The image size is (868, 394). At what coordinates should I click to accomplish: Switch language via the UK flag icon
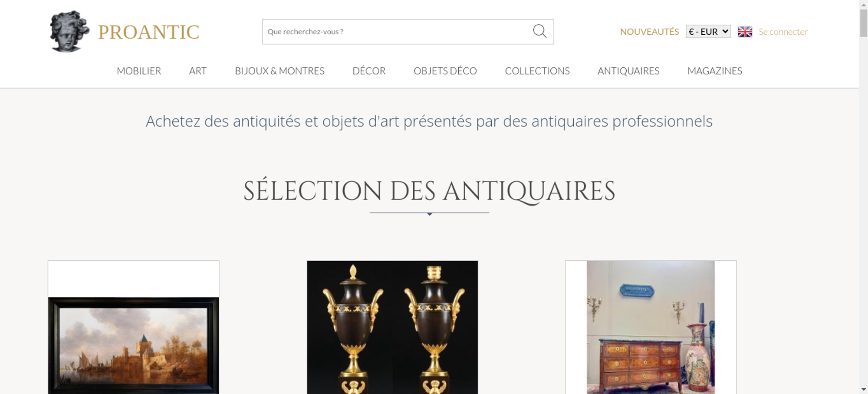coord(745,32)
